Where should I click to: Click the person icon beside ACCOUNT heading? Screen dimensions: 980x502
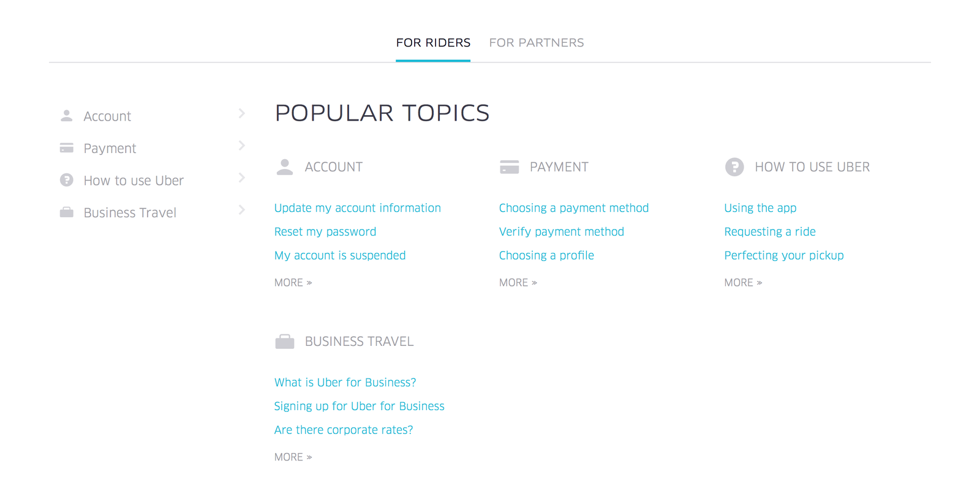285,167
